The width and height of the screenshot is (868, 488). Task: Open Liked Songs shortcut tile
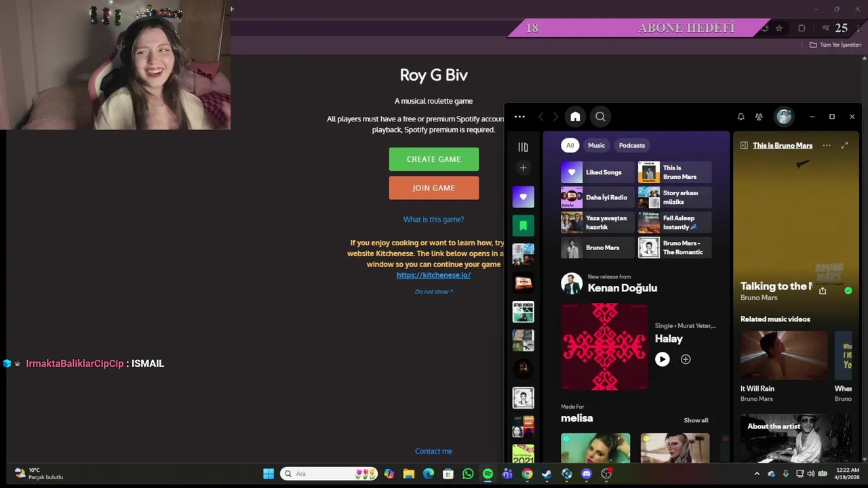[x=597, y=172]
